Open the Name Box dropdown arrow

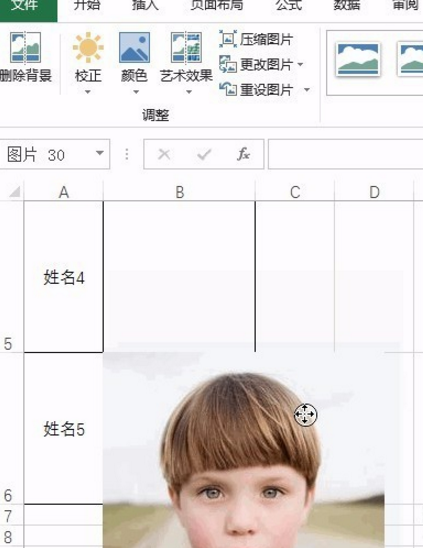point(100,153)
